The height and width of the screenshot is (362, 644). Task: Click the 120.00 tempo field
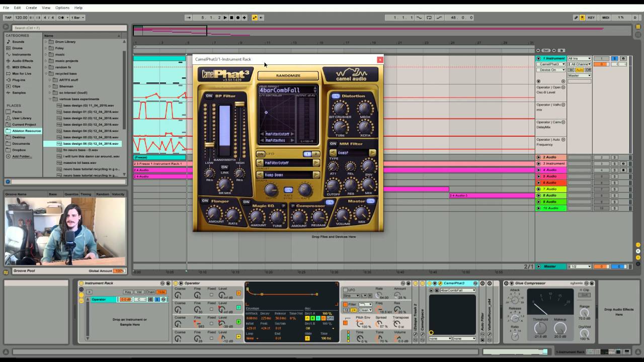(21, 18)
